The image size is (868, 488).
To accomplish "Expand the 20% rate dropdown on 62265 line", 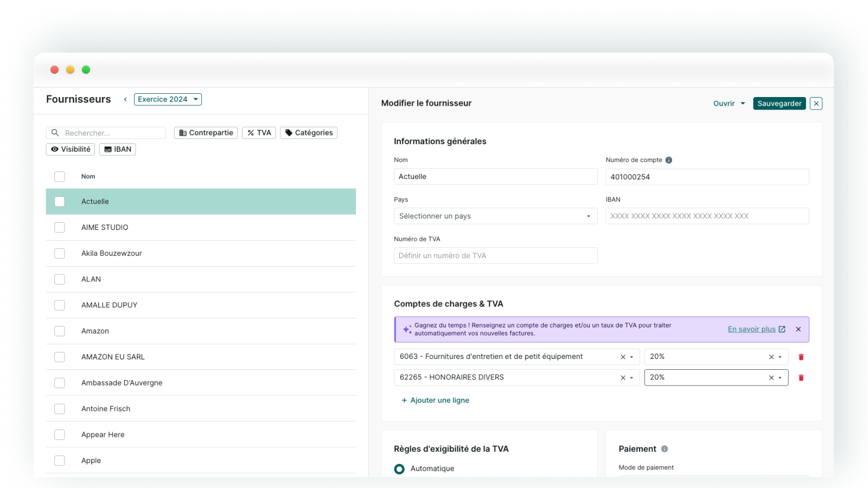I will (x=780, y=377).
